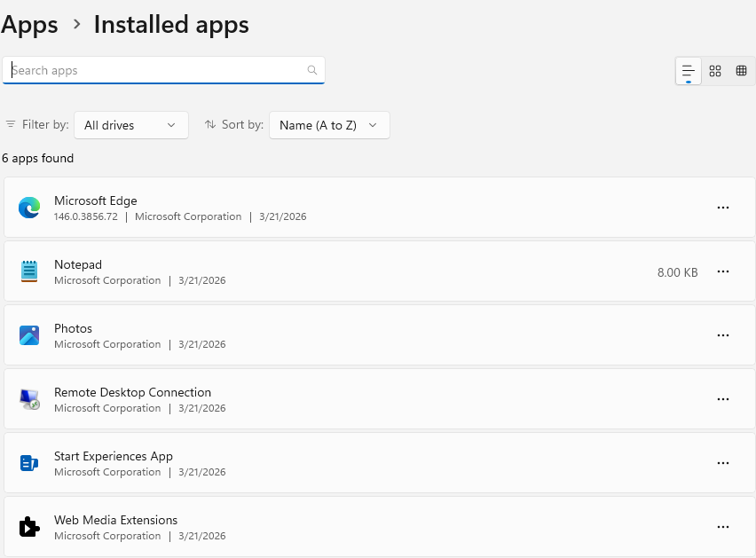The width and height of the screenshot is (756, 558).
Task: Click the Filter by label
Action: tap(45, 125)
